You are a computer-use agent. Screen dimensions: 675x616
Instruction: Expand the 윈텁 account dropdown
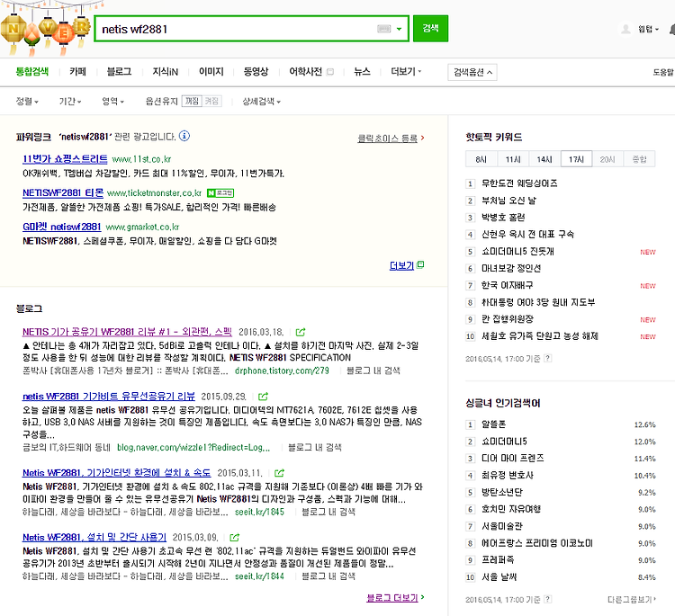coord(648,30)
